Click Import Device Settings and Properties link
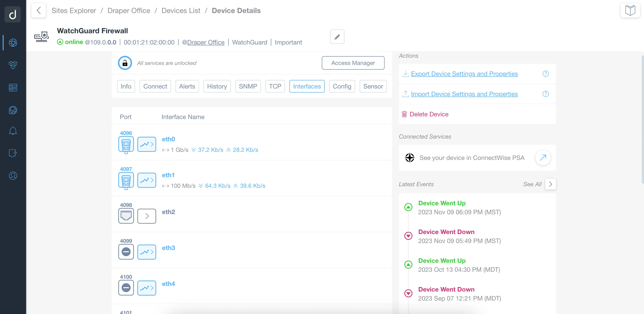Image resolution: width=644 pixels, height=314 pixels. [464, 94]
